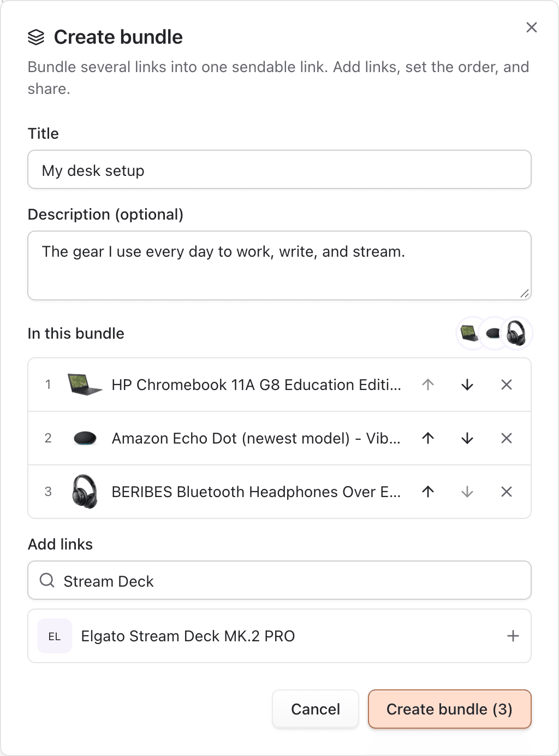Move BERIBES Headphones item up
Image resolution: width=559 pixels, height=756 pixels.
tap(428, 492)
